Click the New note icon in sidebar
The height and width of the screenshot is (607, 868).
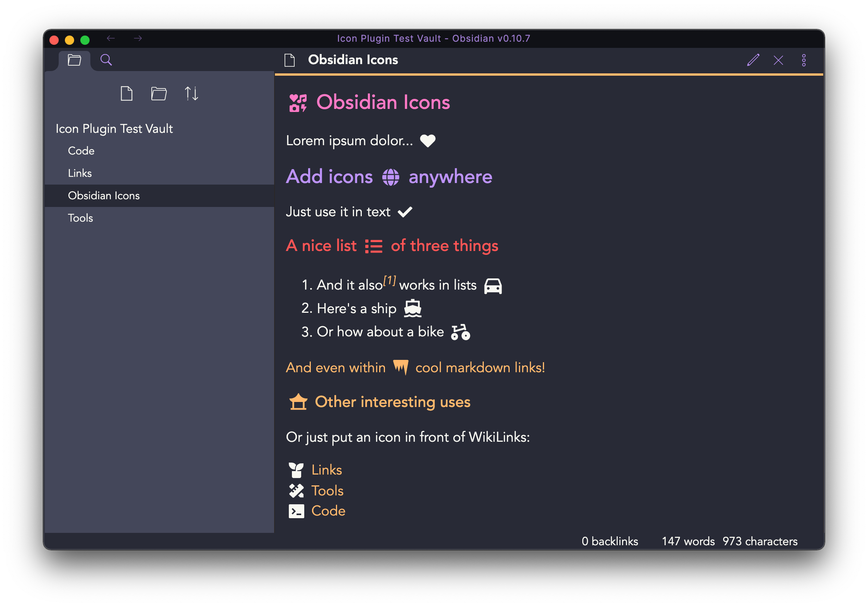tap(127, 93)
